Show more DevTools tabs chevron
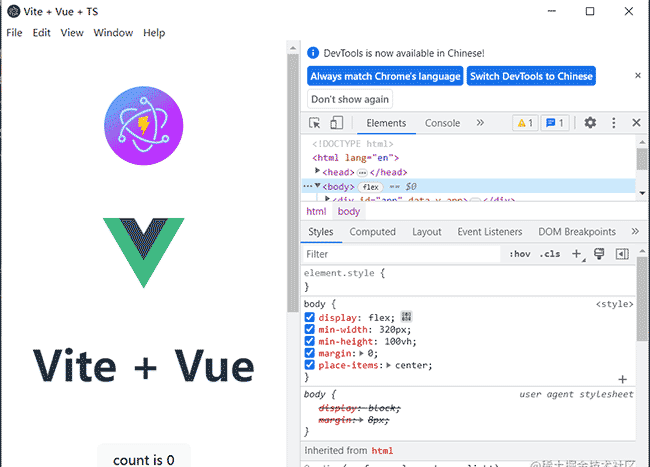 click(x=480, y=123)
